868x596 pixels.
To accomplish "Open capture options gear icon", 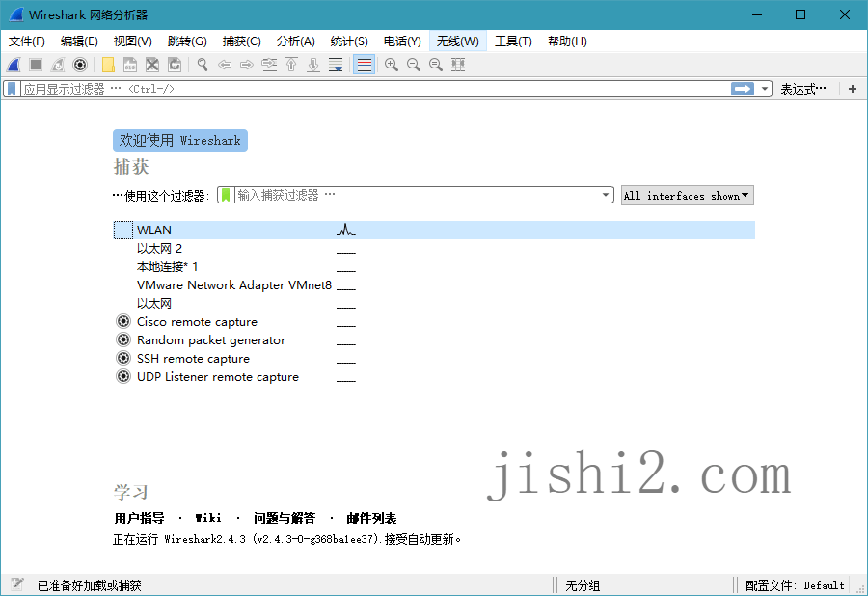I will coord(80,65).
